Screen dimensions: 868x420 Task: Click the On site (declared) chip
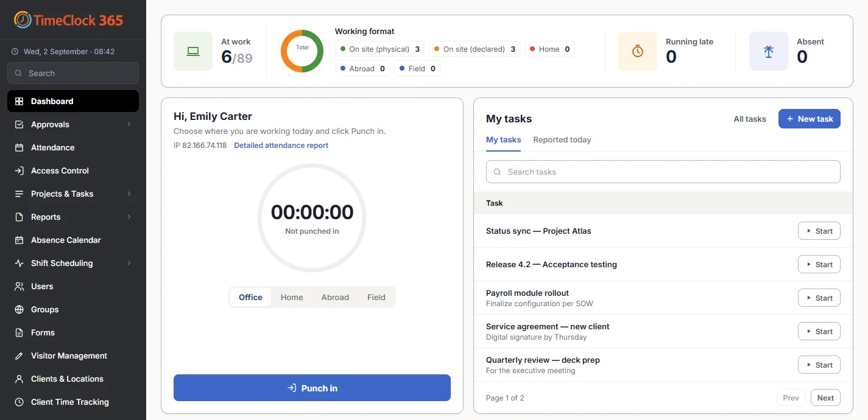click(x=475, y=49)
